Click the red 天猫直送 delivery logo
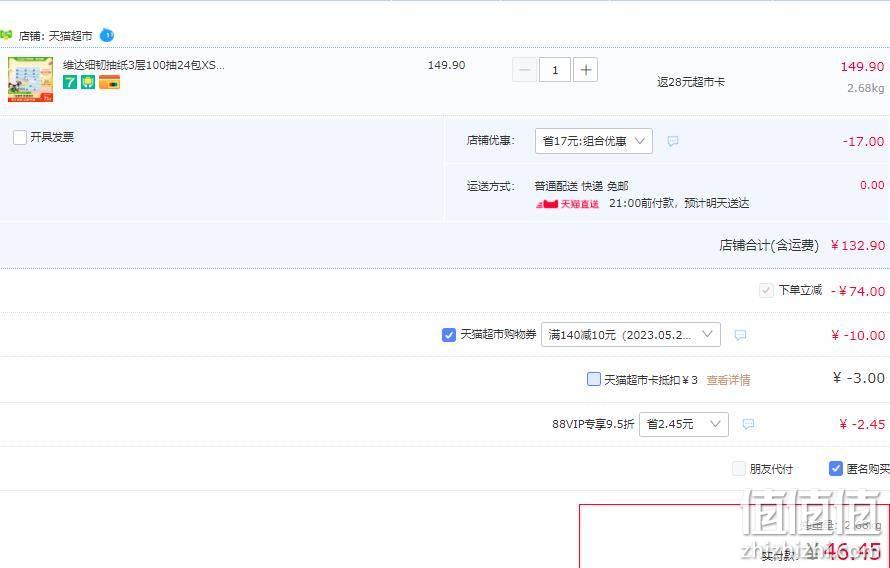Image resolution: width=890 pixels, height=568 pixels. (567, 204)
